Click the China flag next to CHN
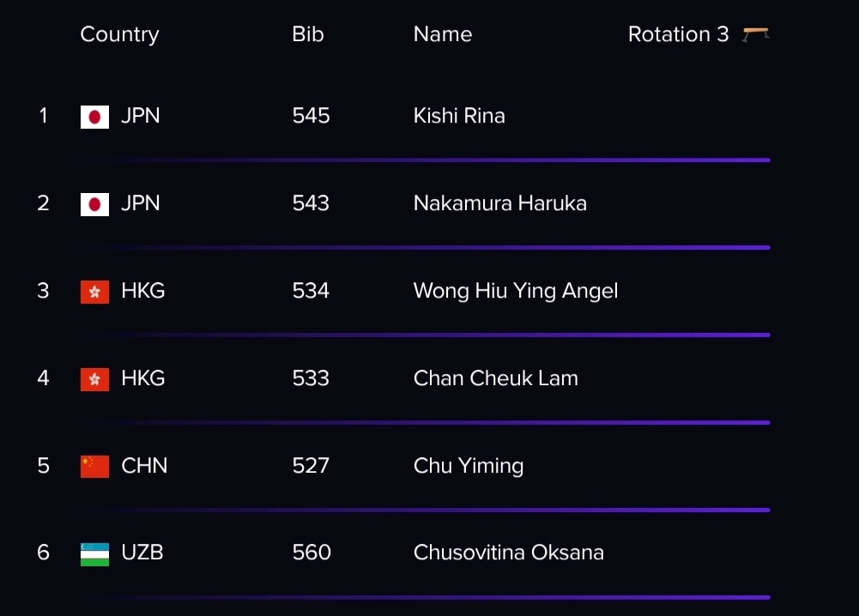The width and height of the screenshot is (859, 616). coord(94,467)
